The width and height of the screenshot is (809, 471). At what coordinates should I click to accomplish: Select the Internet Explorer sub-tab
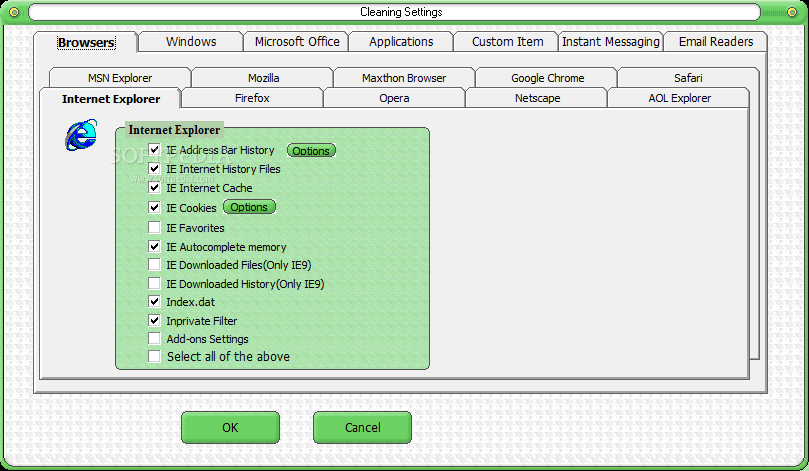point(110,99)
